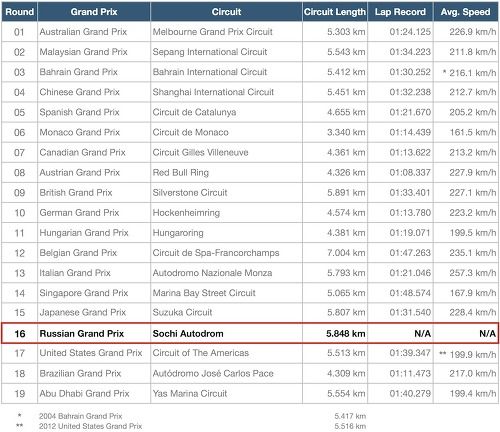
Task: Select the Spanish Grand Prix cell
Action: coord(94,112)
